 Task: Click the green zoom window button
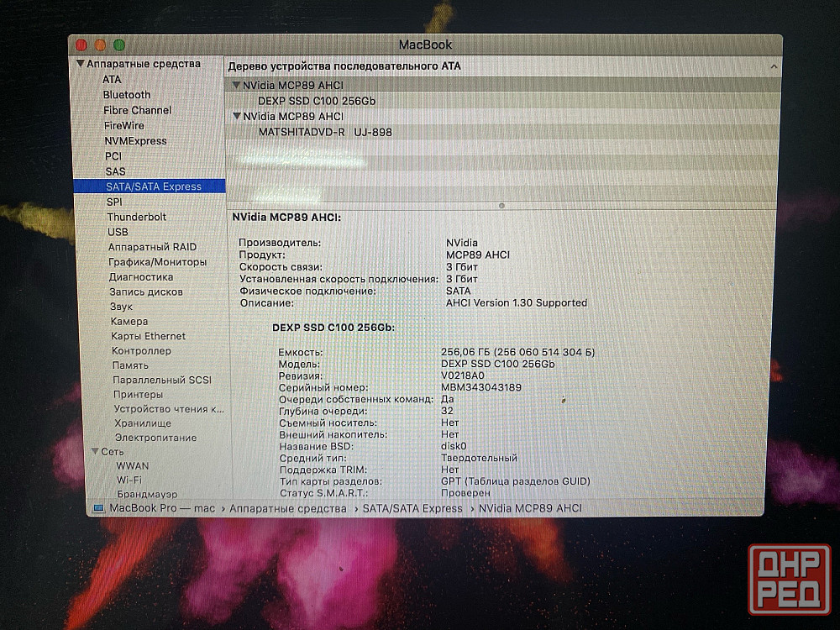118,45
